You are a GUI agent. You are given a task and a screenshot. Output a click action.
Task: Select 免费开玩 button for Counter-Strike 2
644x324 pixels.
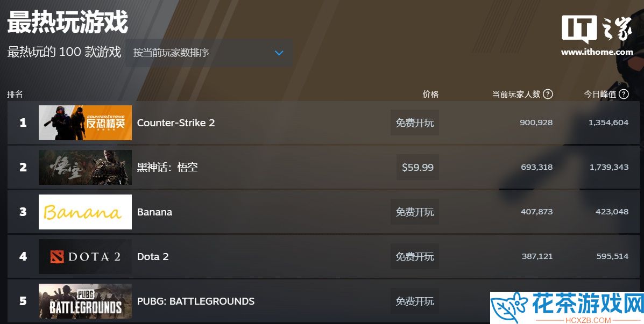pos(415,123)
